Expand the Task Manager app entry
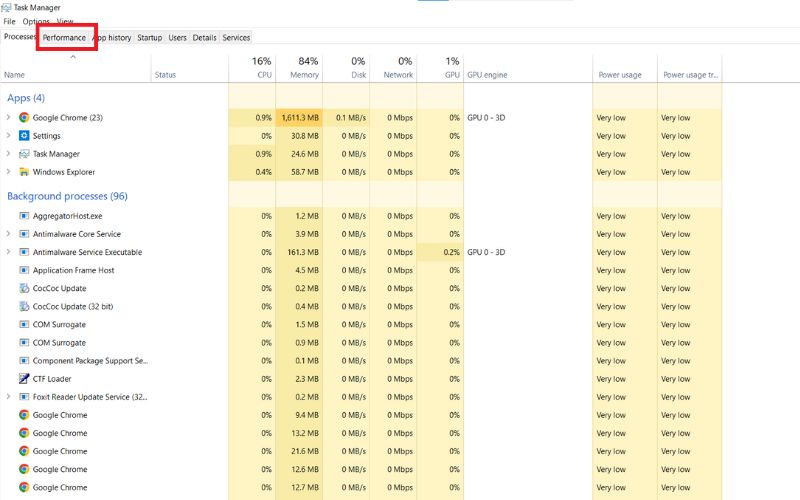This screenshot has height=500, width=800. tap(8, 154)
